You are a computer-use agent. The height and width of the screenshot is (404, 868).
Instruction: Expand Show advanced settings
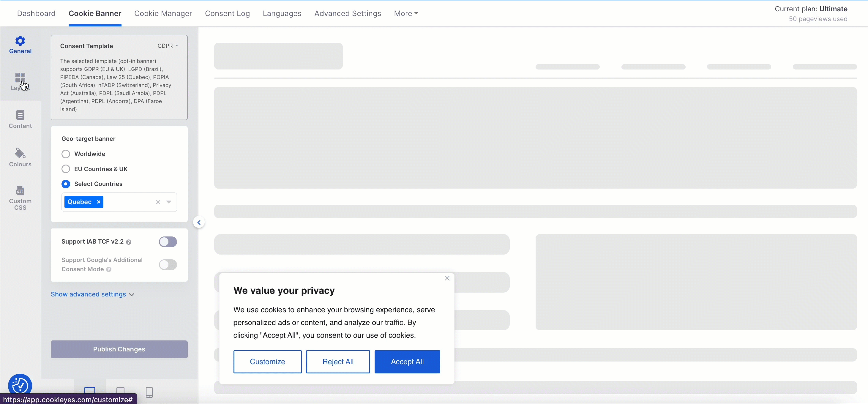pos(92,294)
